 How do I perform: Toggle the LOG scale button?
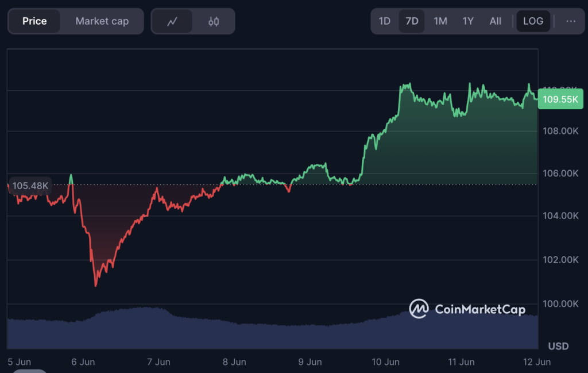tap(533, 21)
